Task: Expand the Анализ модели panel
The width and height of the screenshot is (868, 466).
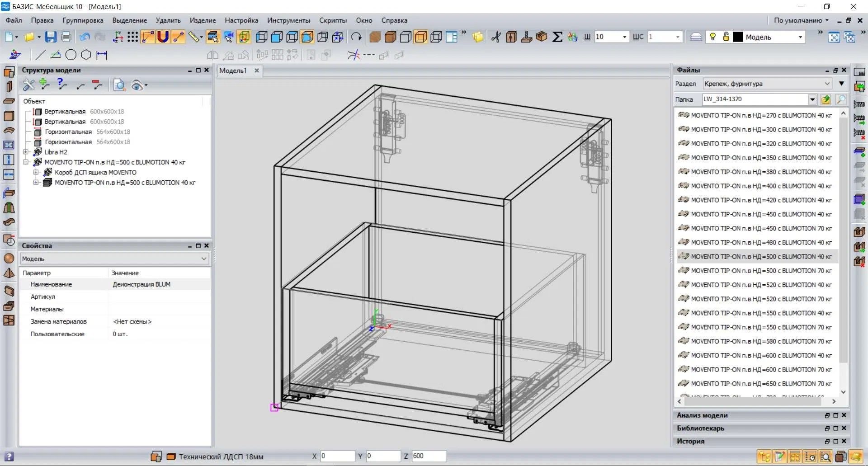Action: click(x=702, y=415)
